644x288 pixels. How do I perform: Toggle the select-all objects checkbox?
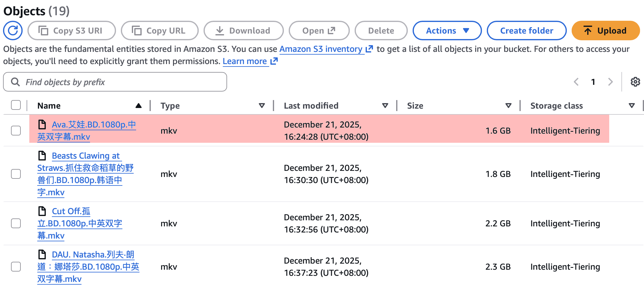(16, 105)
